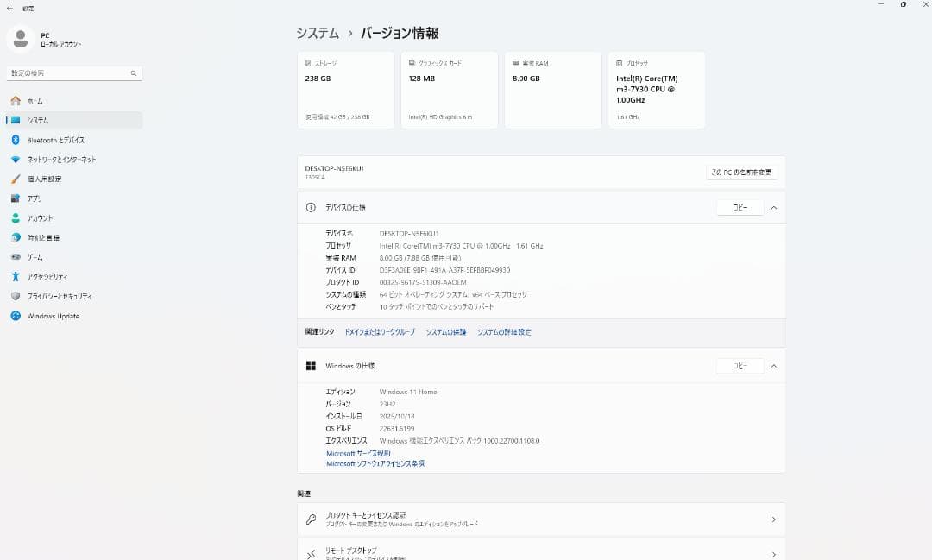Select Windows Update menu item
Screen dimensions: 932x560
pyautogui.click(x=73, y=316)
